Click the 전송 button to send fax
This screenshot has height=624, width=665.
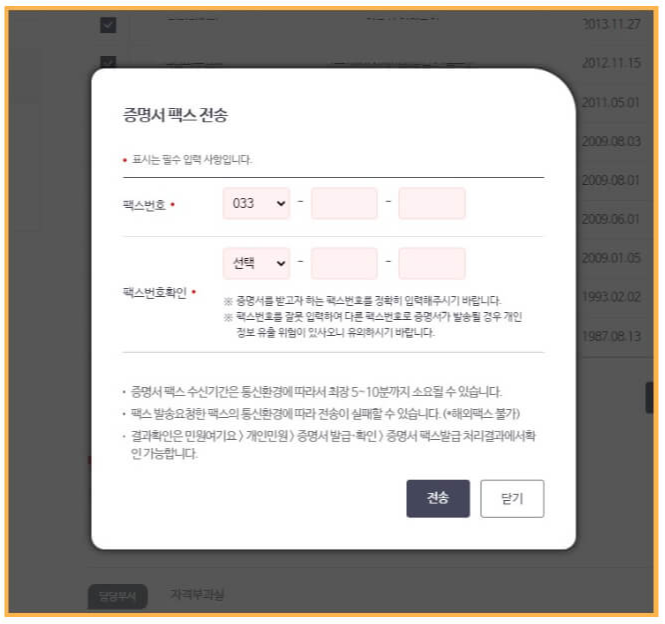[438, 498]
